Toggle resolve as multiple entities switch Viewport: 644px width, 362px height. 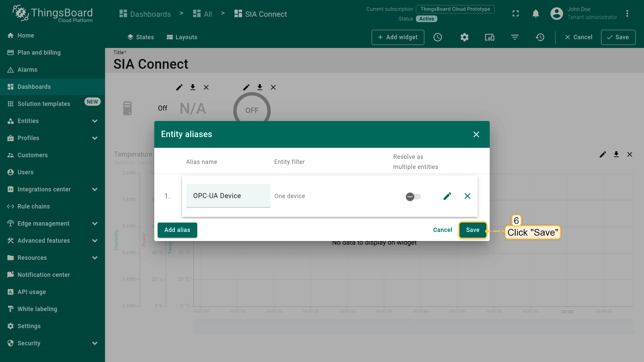[413, 197]
